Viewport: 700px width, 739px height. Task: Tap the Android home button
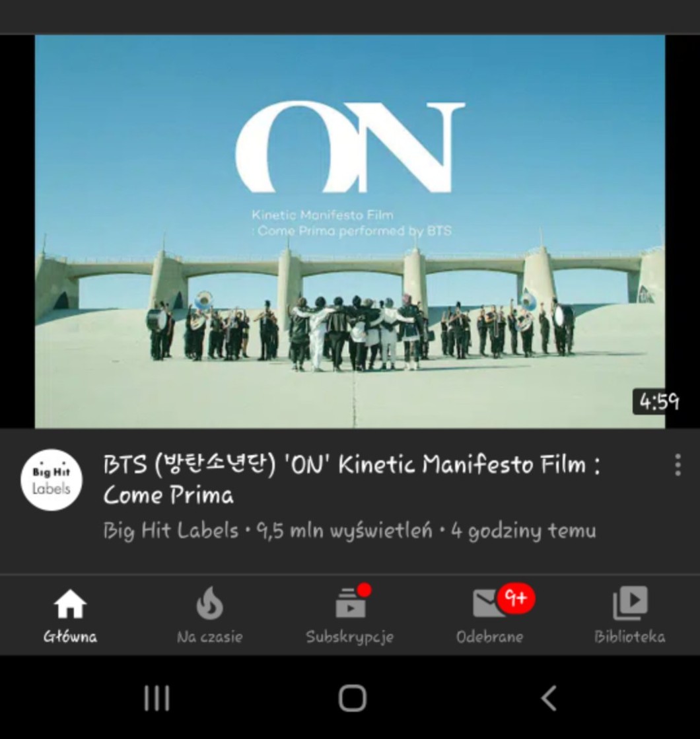353,698
